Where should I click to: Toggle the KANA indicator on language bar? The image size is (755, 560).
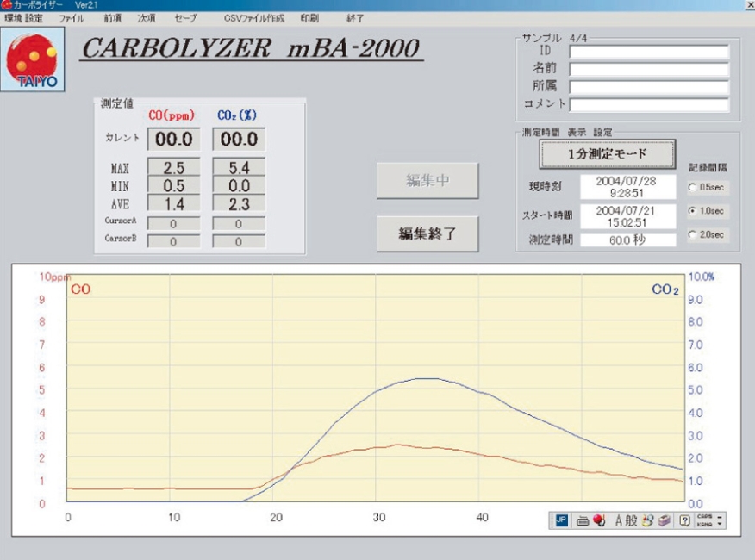(704, 524)
